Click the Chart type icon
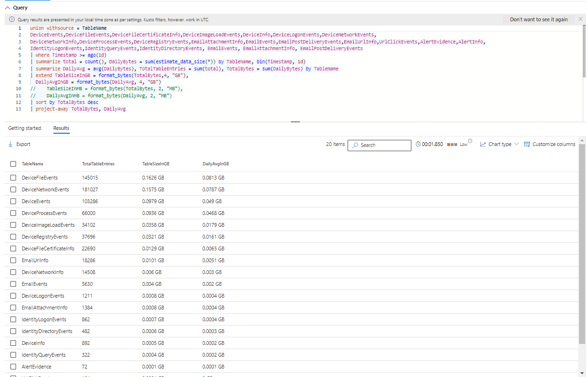588x377 pixels. pyautogui.click(x=483, y=145)
